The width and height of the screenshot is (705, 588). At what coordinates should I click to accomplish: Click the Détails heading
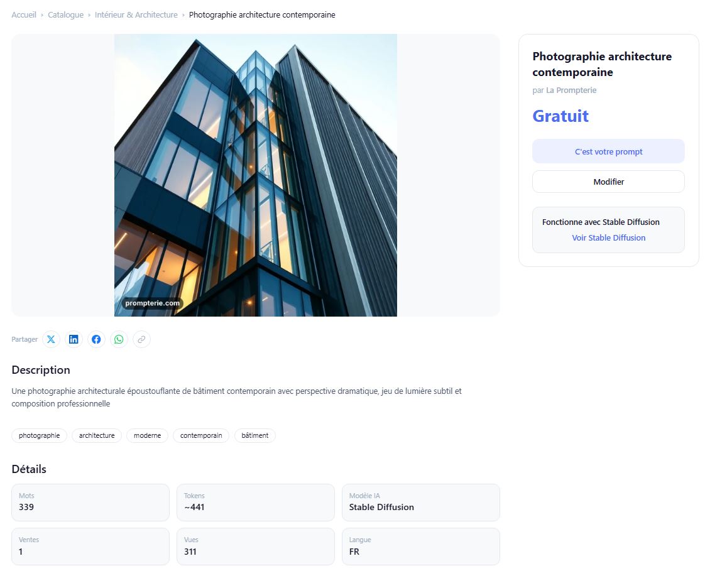click(x=29, y=469)
